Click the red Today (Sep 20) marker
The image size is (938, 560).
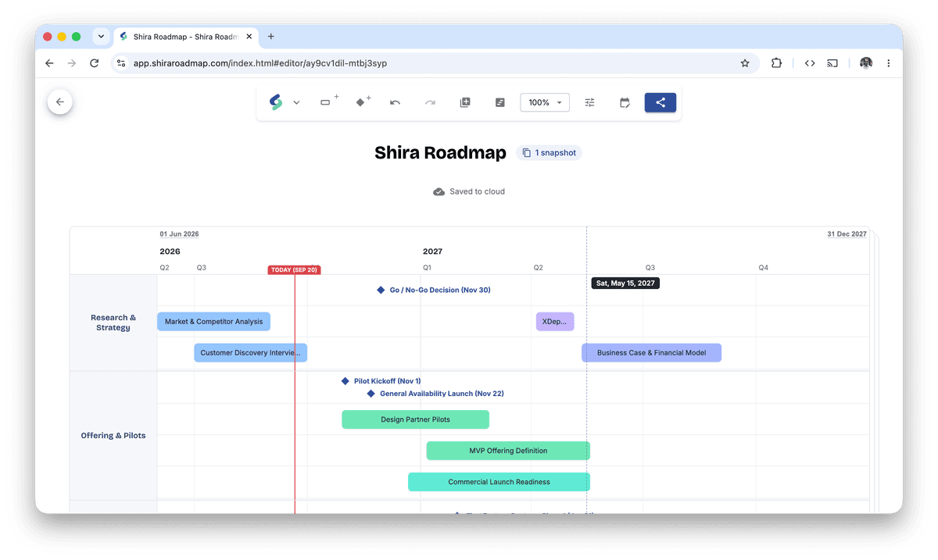[x=294, y=270]
